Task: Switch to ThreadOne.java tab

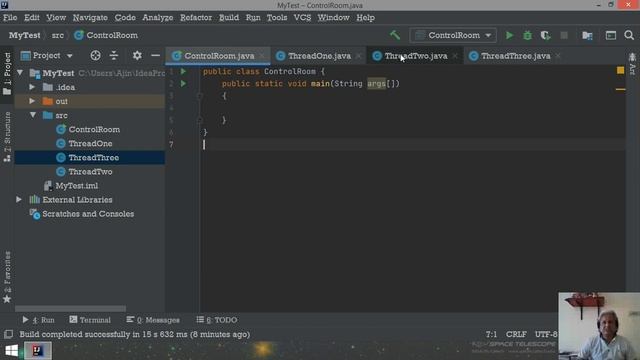Action: point(319,56)
